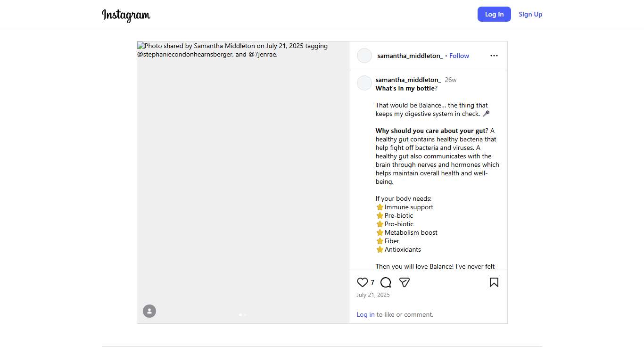
Task: Show tagged people icon on photo
Action: 149,311
